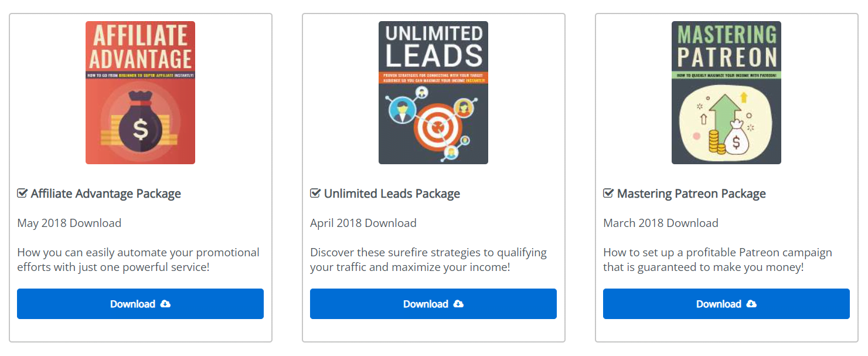Click the Unlimited Leads Package title
This screenshot has width=868, height=356.
[392, 194]
